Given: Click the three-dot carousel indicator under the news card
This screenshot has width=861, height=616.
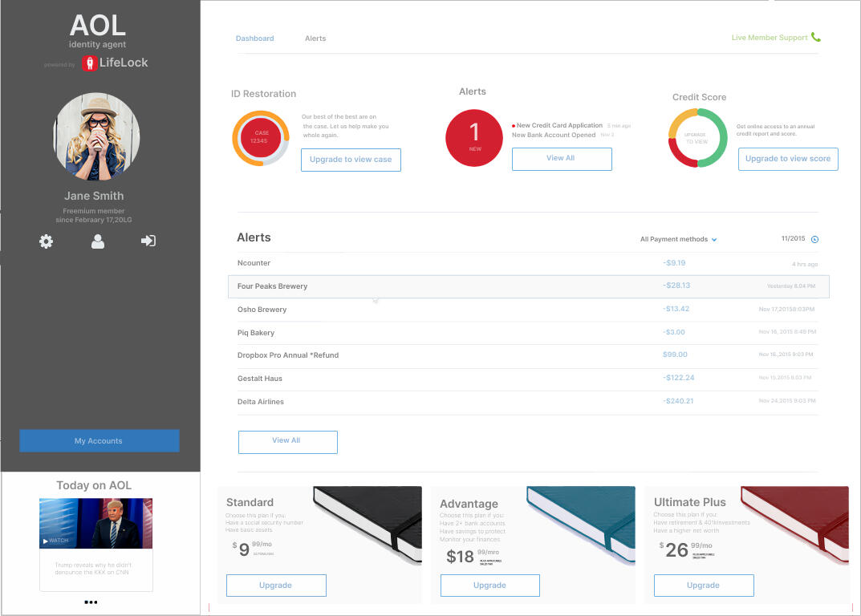Looking at the screenshot, I should [x=91, y=602].
